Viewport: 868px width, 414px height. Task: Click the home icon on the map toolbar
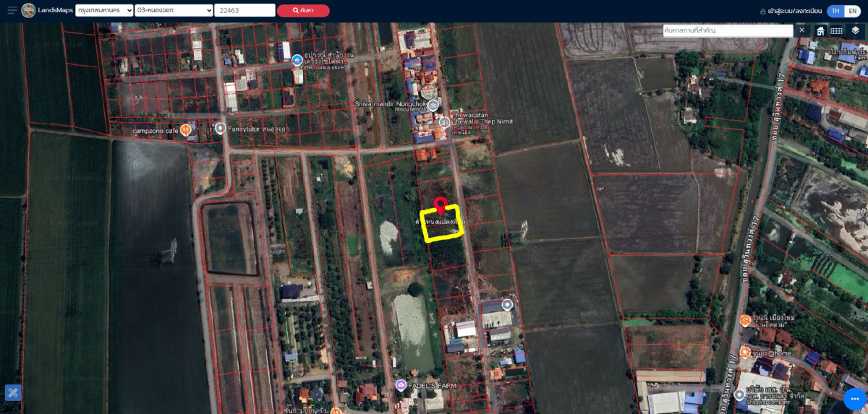(820, 30)
